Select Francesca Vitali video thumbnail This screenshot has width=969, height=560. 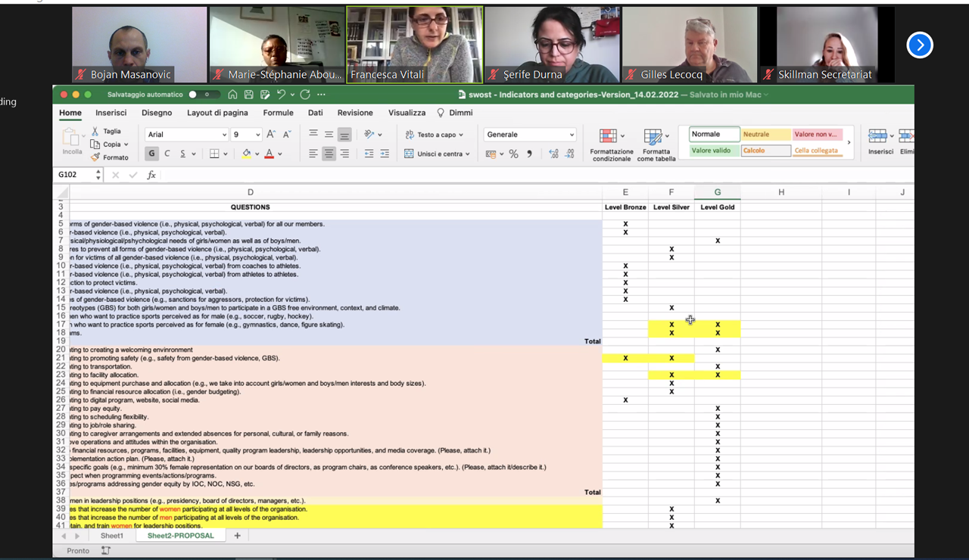415,45
